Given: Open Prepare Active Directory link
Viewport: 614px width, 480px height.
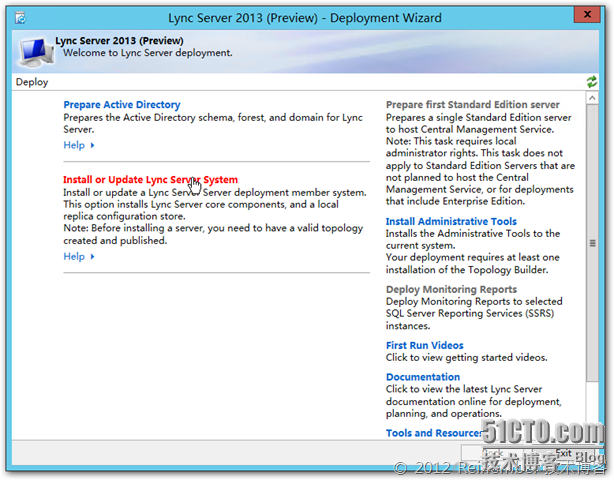Looking at the screenshot, I should [x=122, y=105].
